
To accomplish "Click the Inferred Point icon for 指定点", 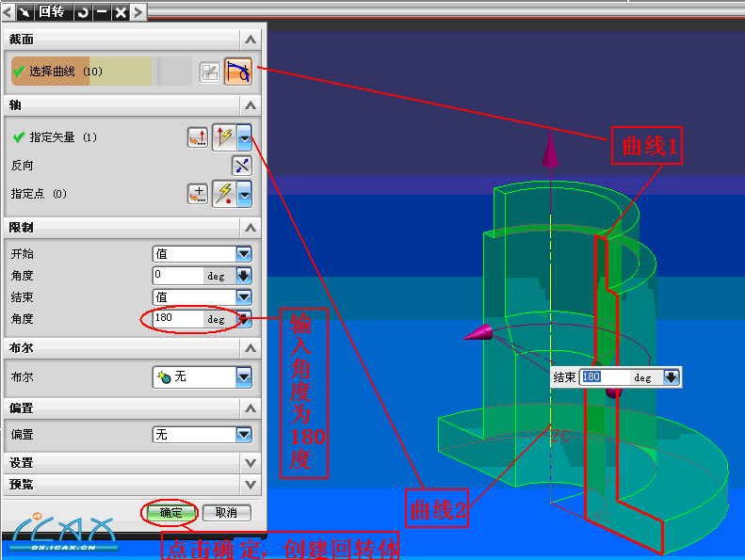I will tap(224, 194).
